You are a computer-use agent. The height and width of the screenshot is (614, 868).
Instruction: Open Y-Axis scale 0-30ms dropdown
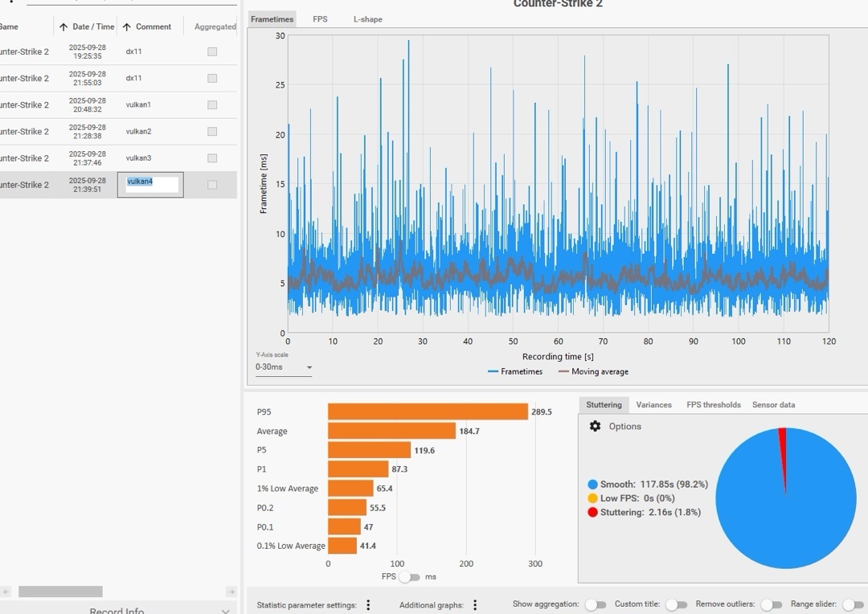tap(284, 367)
